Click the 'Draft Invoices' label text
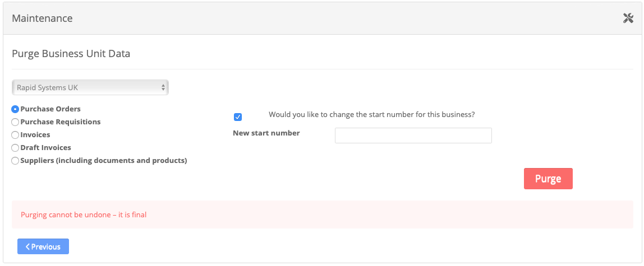 pyautogui.click(x=45, y=148)
